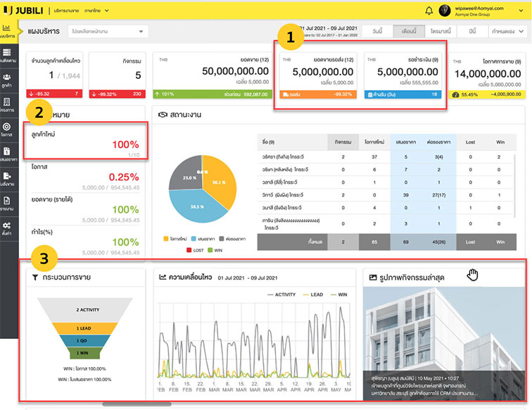Open the แผงบริหาร dashboard sidebar icon
Image resolution: width=532 pixels, height=410 pixels.
[x=7, y=30]
